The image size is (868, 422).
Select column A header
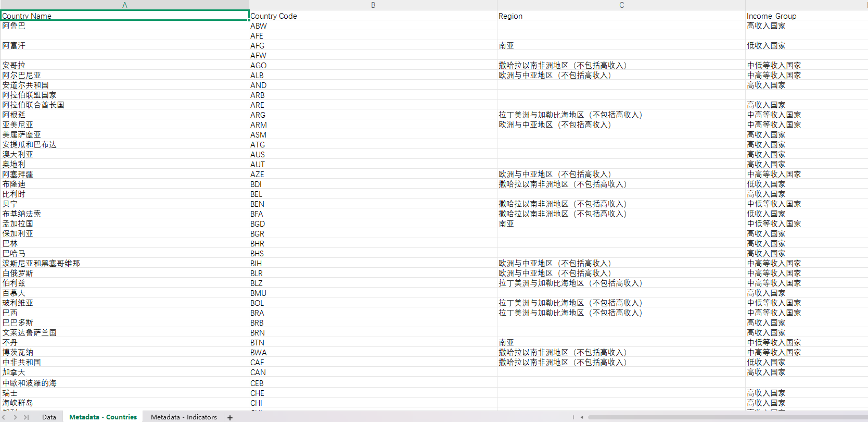(124, 5)
